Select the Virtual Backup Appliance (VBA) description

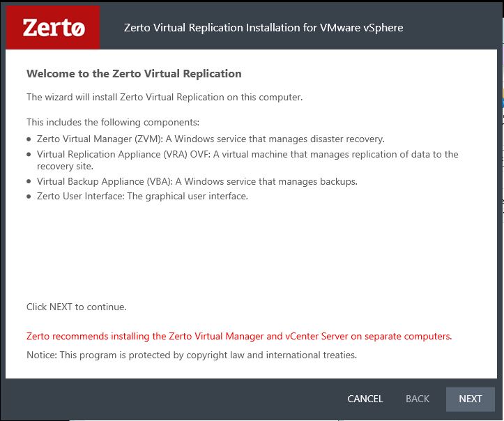197,182
